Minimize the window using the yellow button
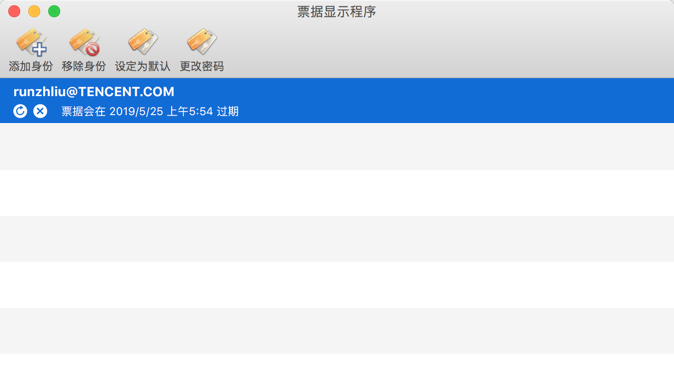674x379 pixels. click(x=34, y=11)
